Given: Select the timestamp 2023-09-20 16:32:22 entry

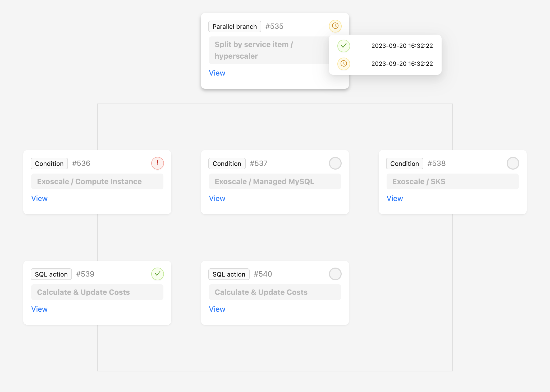Looking at the screenshot, I should coord(402,46).
